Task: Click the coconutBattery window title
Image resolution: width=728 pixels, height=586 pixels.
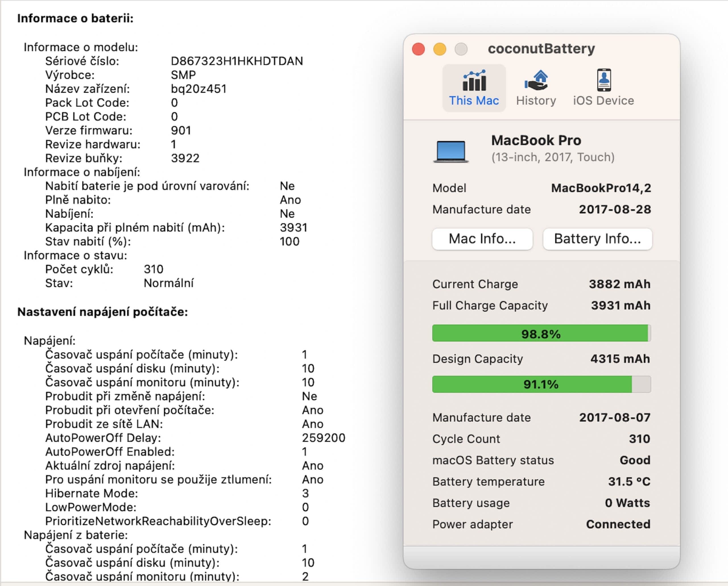Action: (541, 49)
